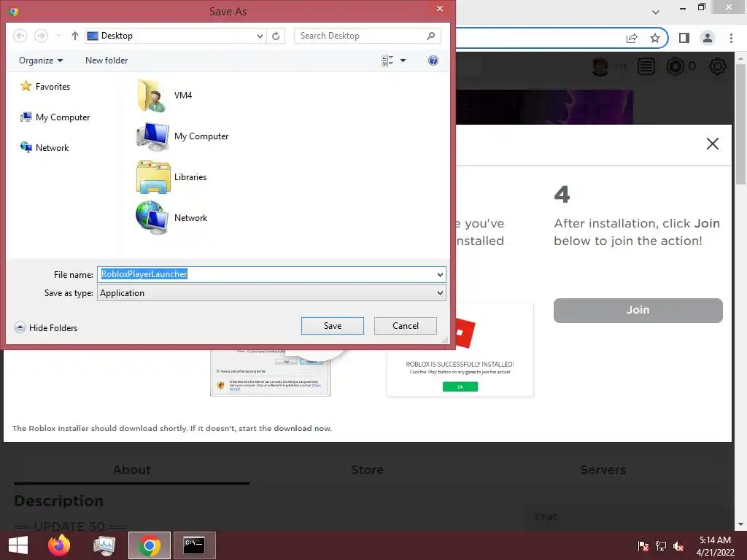Click the gray Join button
747x560 pixels.
click(x=638, y=311)
